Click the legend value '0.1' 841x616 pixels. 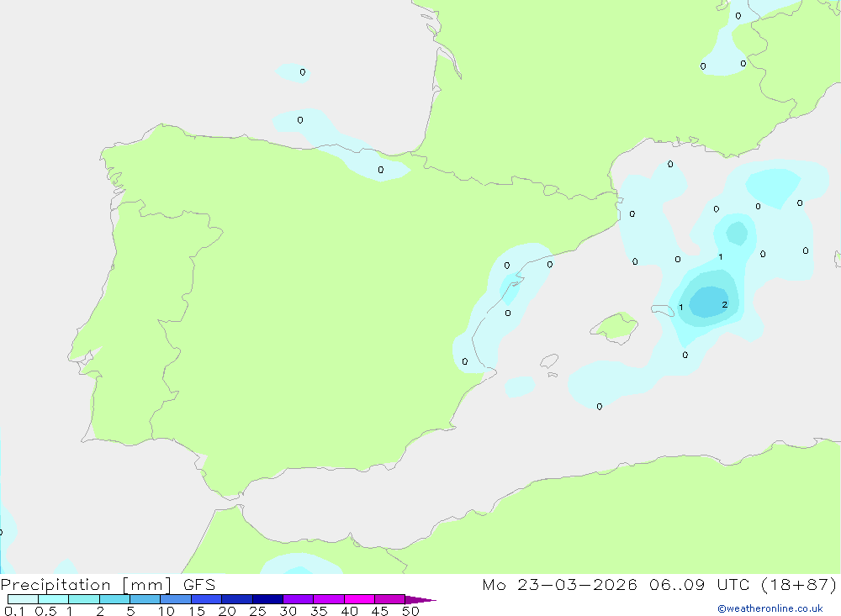coord(14,611)
